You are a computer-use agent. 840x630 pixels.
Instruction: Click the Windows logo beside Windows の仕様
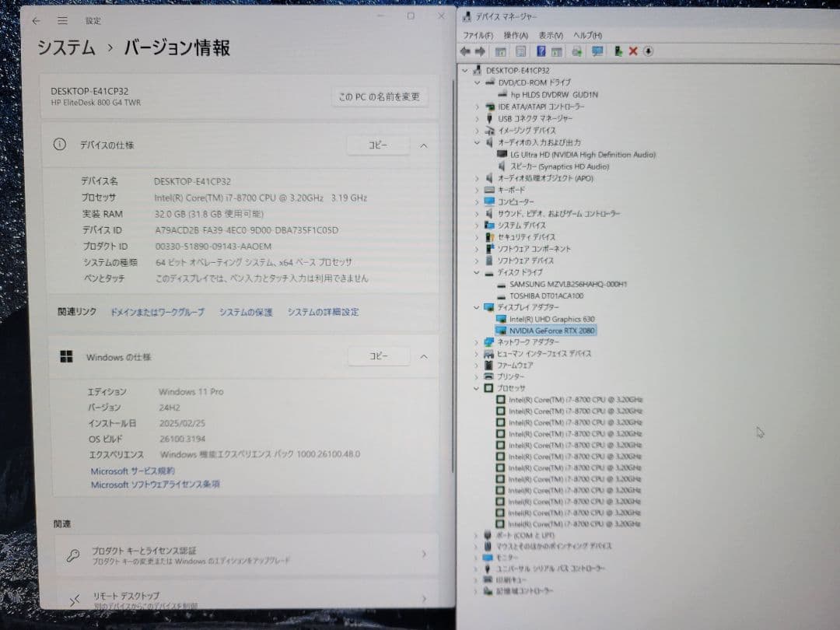pyautogui.click(x=66, y=357)
